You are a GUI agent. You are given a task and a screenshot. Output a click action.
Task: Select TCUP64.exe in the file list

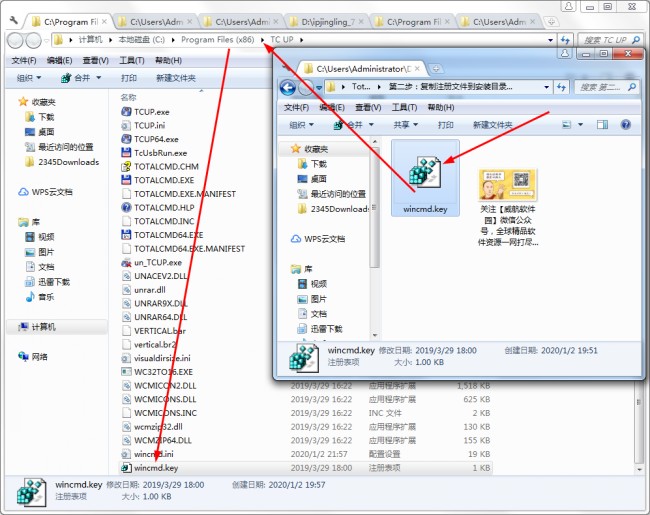(x=156, y=139)
